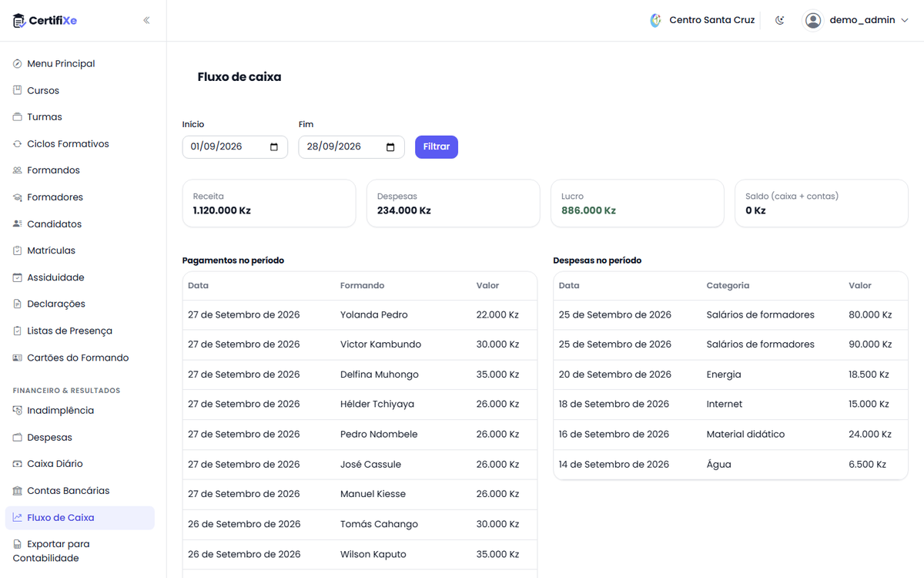Click the Assiduidade calendar check icon
Viewport: 924px width, 578px height.
pos(18,277)
